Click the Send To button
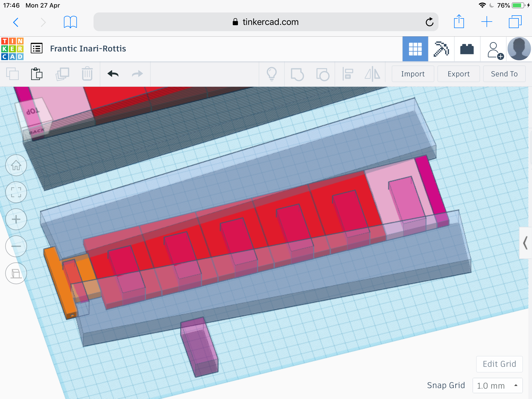532x399 pixels. tap(504, 74)
